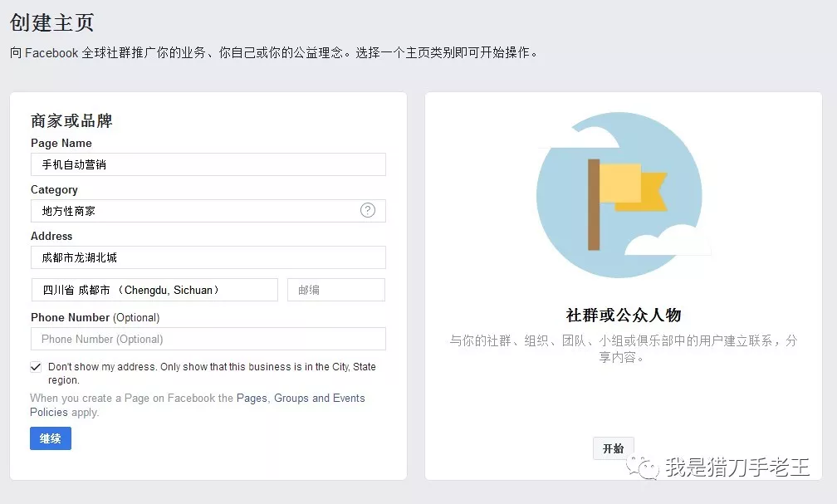The image size is (837, 504).
Task: Click the Address label
Action: [x=51, y=236]
